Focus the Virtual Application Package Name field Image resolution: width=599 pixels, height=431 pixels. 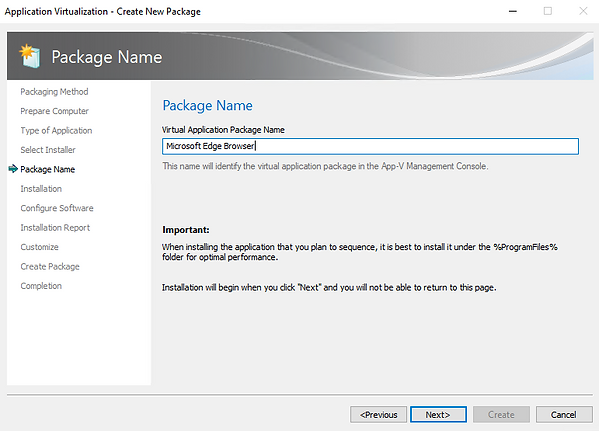pyautogui.click(x=370, y=146)
